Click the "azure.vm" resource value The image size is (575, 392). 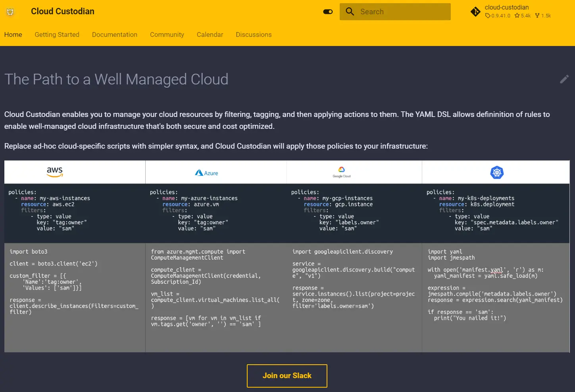click(x=206, y=205)
